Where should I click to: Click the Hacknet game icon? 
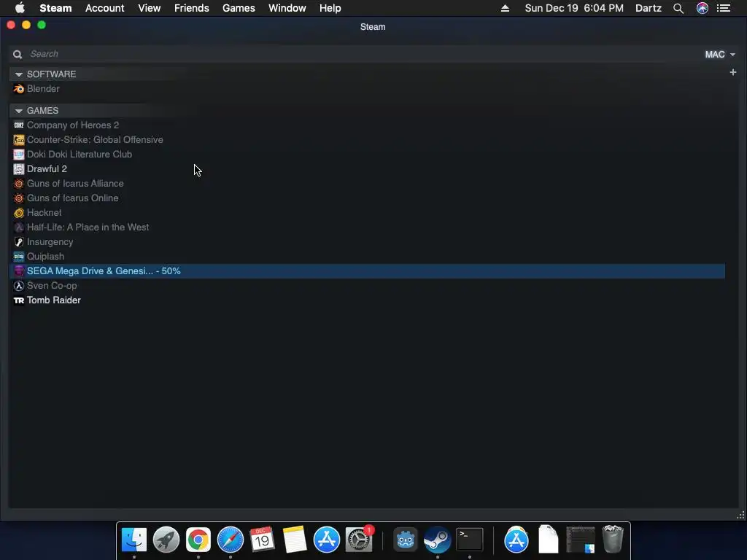tap(18, 213)
